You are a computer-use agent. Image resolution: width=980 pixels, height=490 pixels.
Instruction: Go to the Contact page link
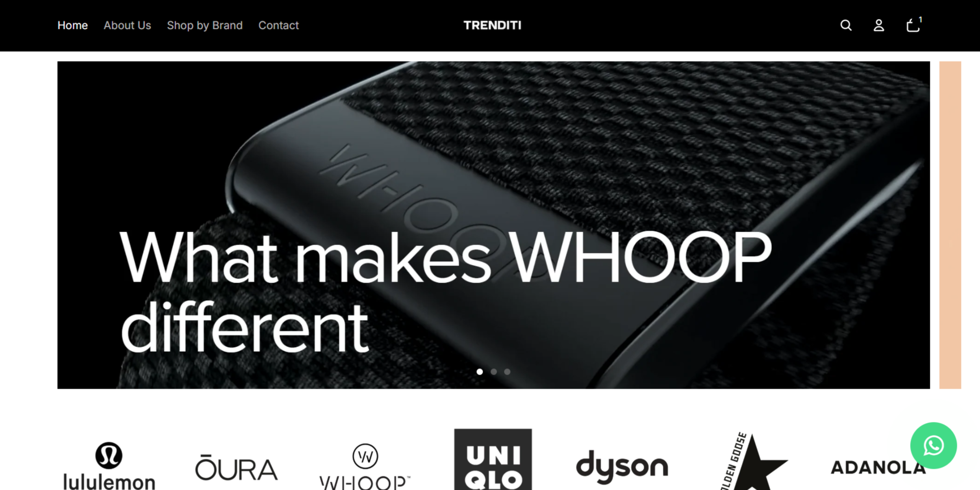point(278,25)
